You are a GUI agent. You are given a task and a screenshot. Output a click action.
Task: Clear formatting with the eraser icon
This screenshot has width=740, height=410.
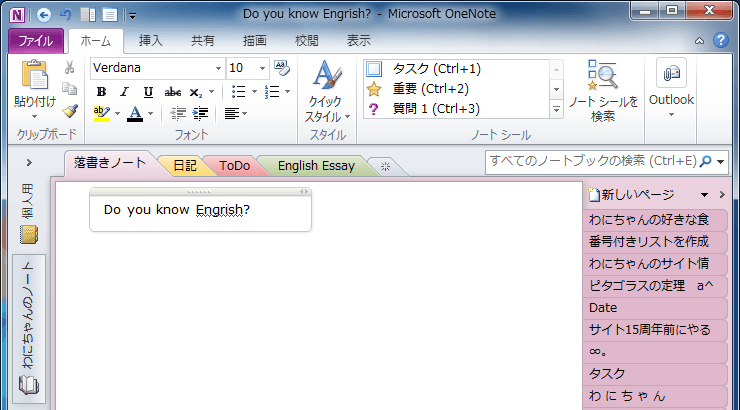coord(282,68)
